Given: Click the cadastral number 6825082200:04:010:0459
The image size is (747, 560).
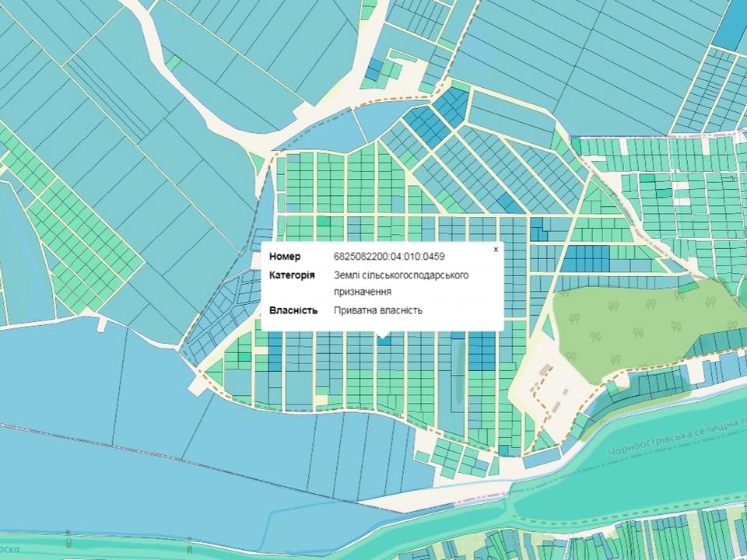Looking at the screenshot, I should (x=388, y=257).
